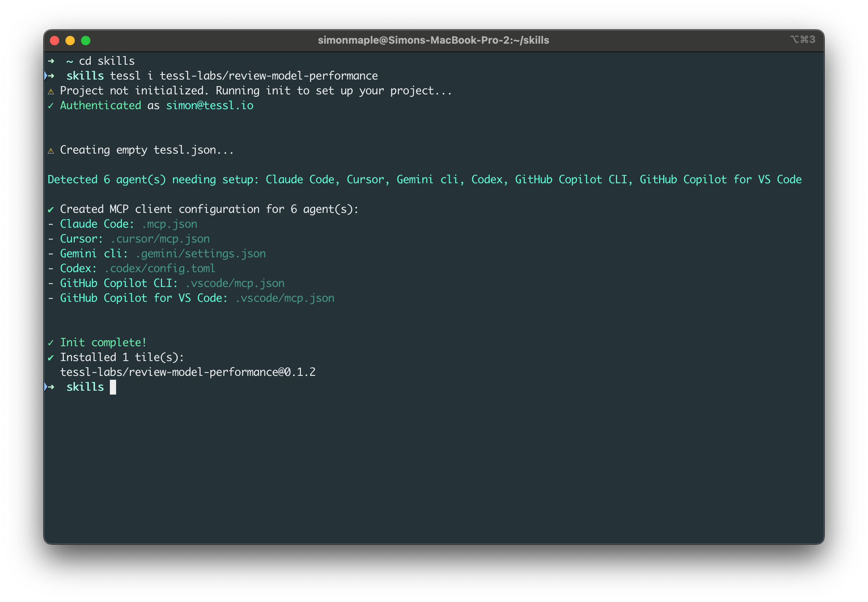Click the block cursor at the last prompt

(113, 387)
